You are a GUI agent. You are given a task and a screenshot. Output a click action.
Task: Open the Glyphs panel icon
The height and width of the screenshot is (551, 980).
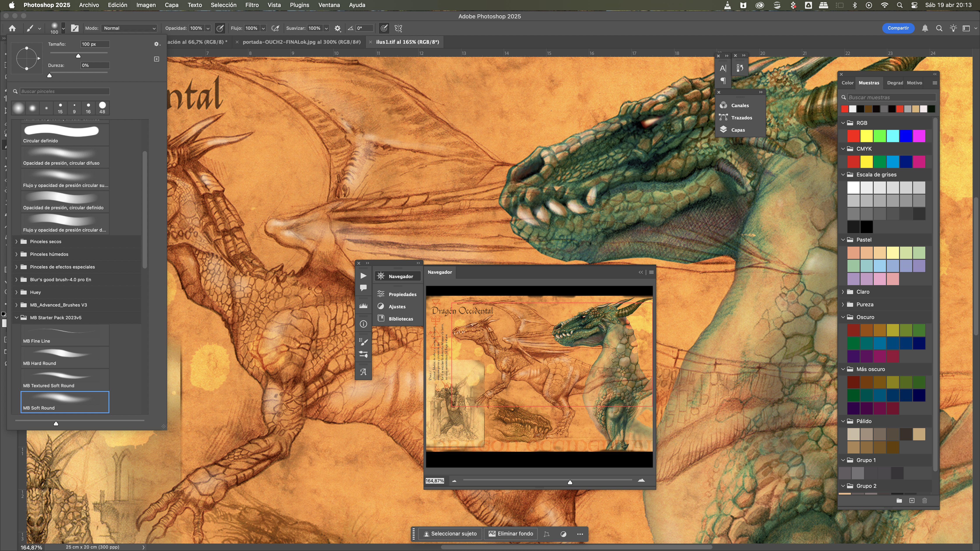(363, 372)
